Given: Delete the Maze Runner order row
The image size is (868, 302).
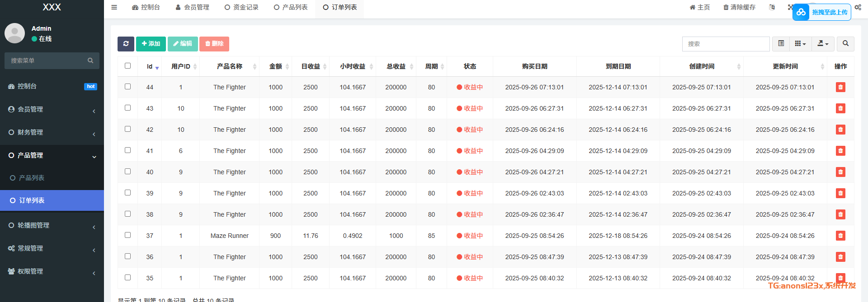Looking at the screenshot, I should pyautogui.click(x=840, y=236).
